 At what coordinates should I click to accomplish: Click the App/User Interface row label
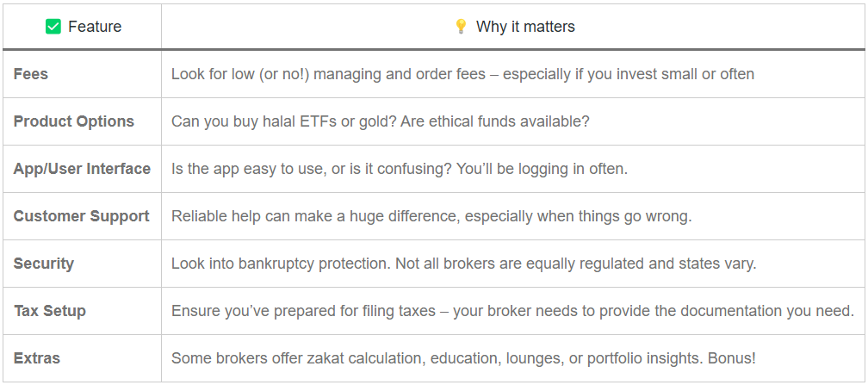click(x=82, y=169)
